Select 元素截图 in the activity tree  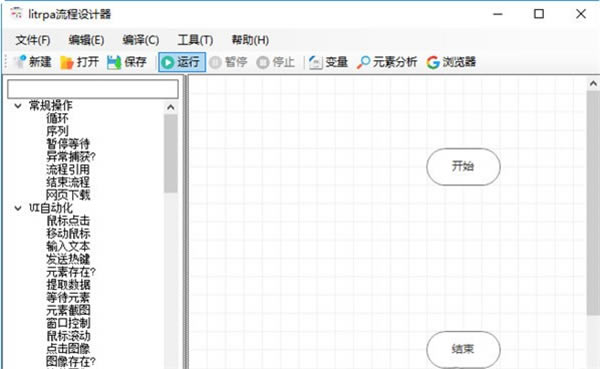(x=68, y=310)
